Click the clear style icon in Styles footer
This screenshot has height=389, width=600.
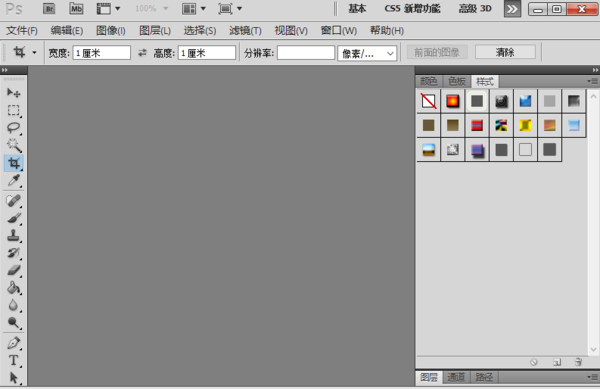534,362
